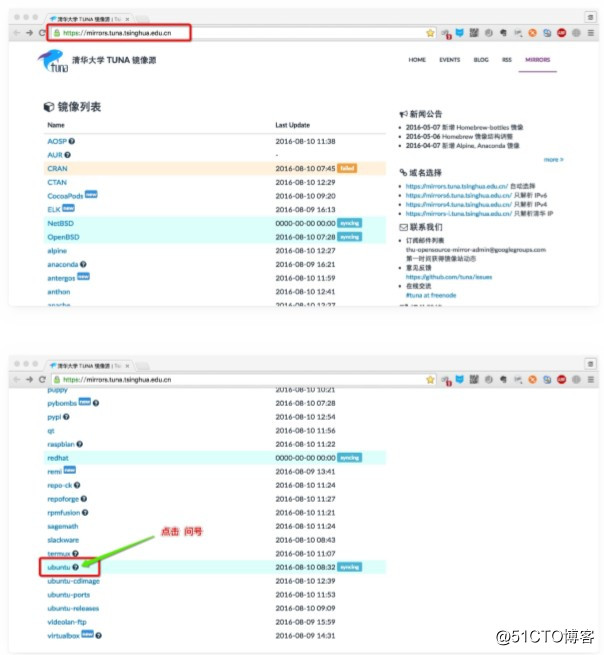Screen dimensions: 604x655
Task: Open the CTAN mirror link
Action: (x=57, y=182)
